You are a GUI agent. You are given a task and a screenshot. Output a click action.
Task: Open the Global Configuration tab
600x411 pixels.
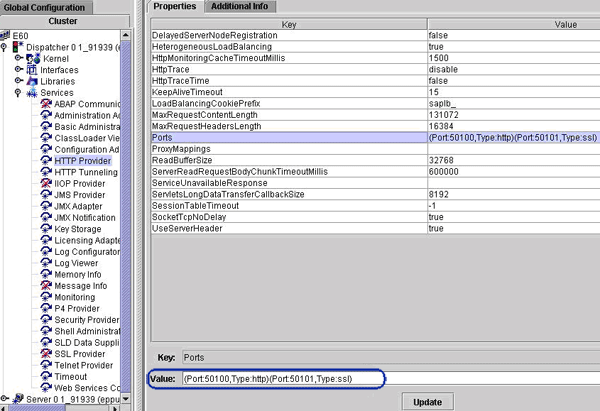point(46,8)
